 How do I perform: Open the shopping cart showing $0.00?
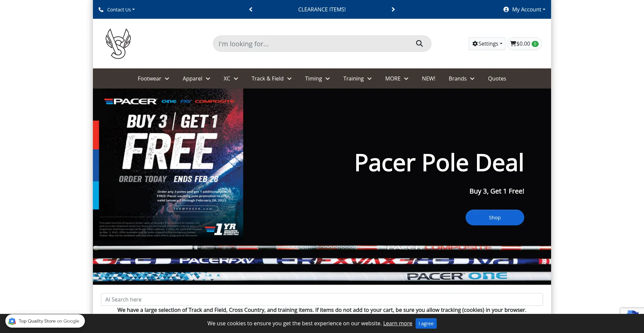point(524,44)
